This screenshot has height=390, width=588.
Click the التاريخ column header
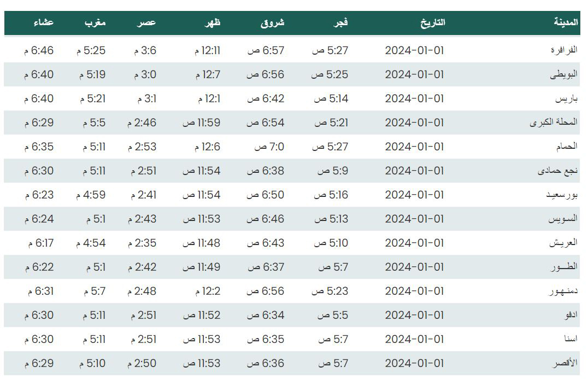point(433,22)
